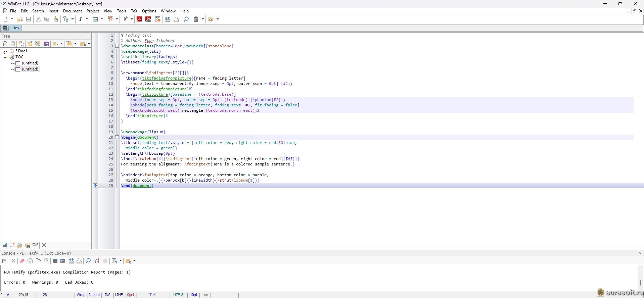Screen dimensions: 644x298
Task: Click the trash can erase output files icon
Action: tap(196, 19)
